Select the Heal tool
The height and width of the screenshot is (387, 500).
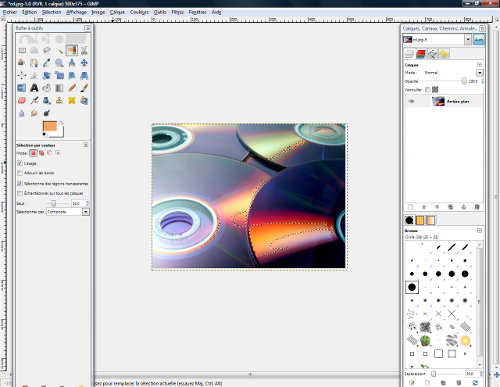(72, 100)
